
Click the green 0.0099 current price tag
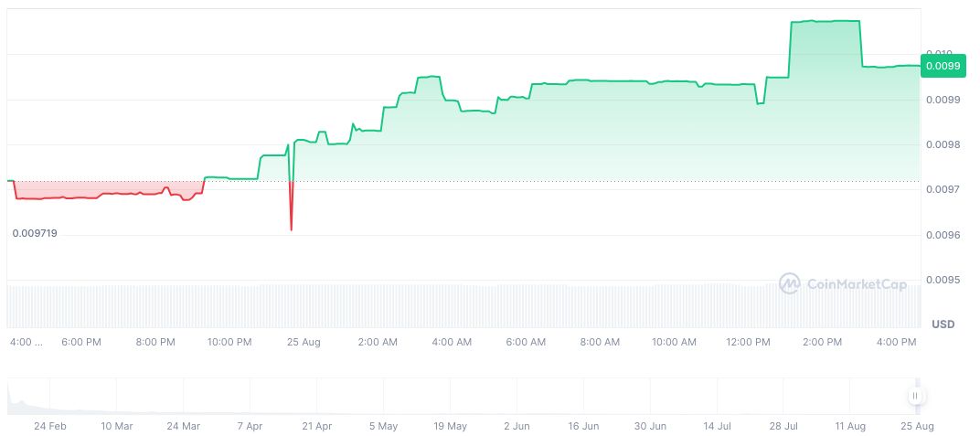(942, 66)
